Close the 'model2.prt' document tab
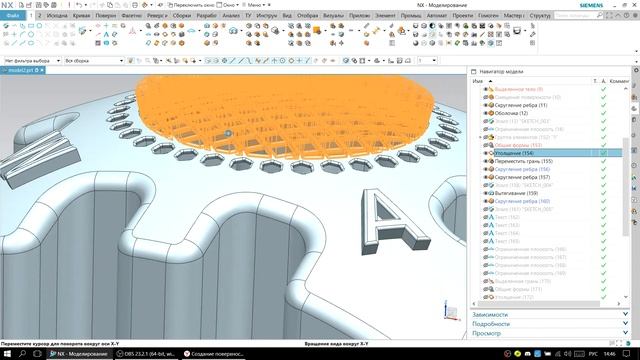The image size is (640, 360). click(x=42, y=70)
